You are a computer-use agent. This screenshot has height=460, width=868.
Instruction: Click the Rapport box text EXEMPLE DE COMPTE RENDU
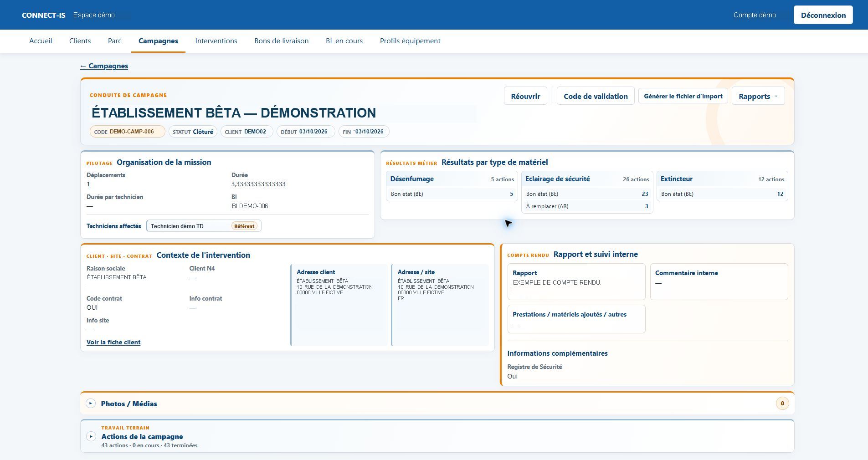tap(557, 282)
